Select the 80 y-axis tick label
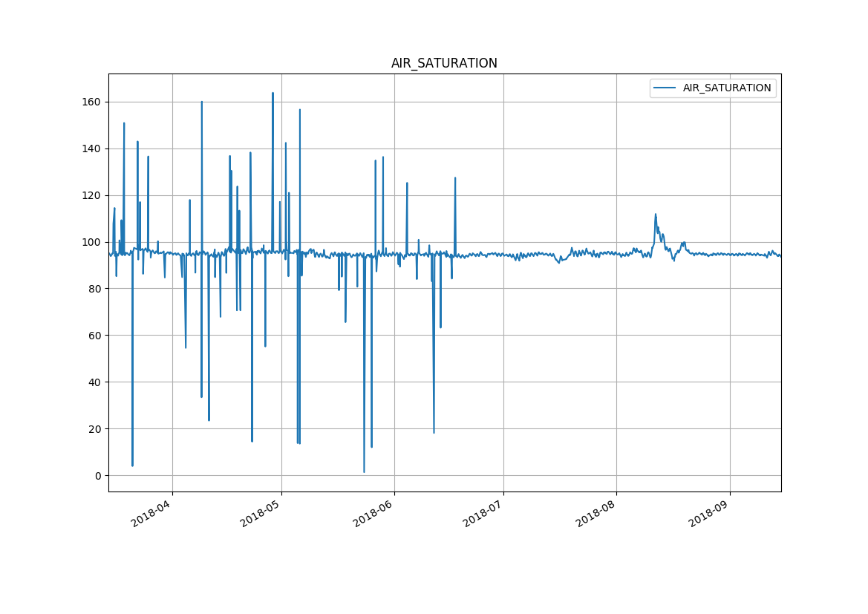This screenshot has width=868, height=614. 95,289
